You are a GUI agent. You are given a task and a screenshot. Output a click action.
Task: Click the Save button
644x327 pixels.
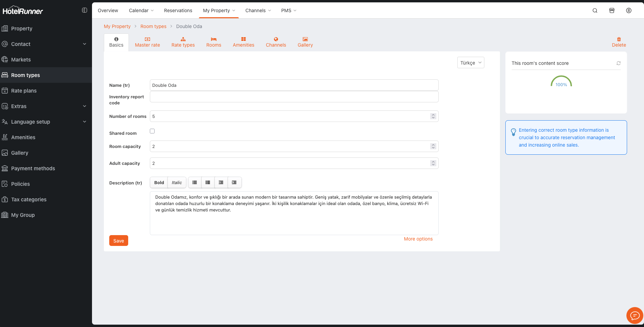click(118, 241)
